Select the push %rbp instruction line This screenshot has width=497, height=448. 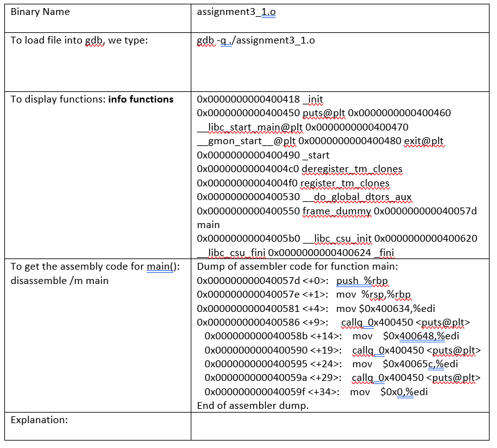pyautogui.click(x=363, y=280)
